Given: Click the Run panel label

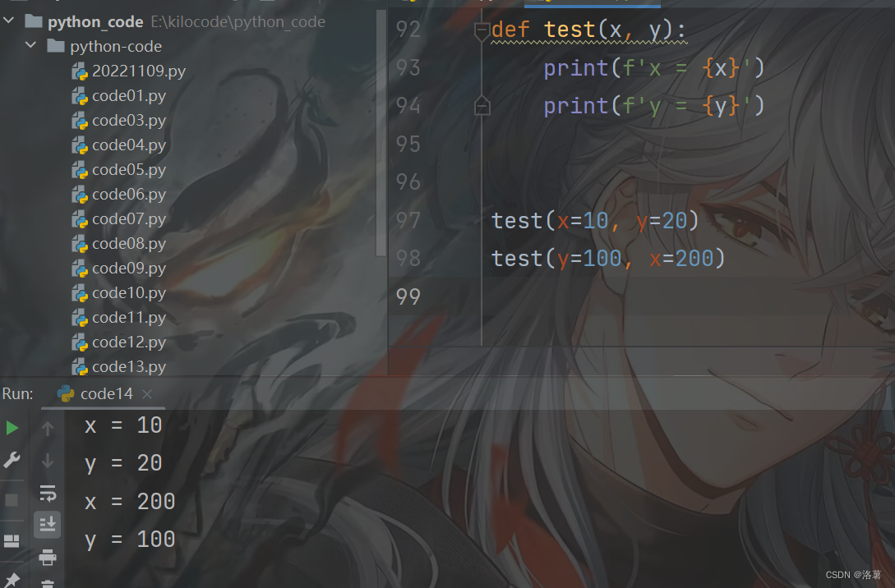Looking at the screenshot, I should (18, 394).
